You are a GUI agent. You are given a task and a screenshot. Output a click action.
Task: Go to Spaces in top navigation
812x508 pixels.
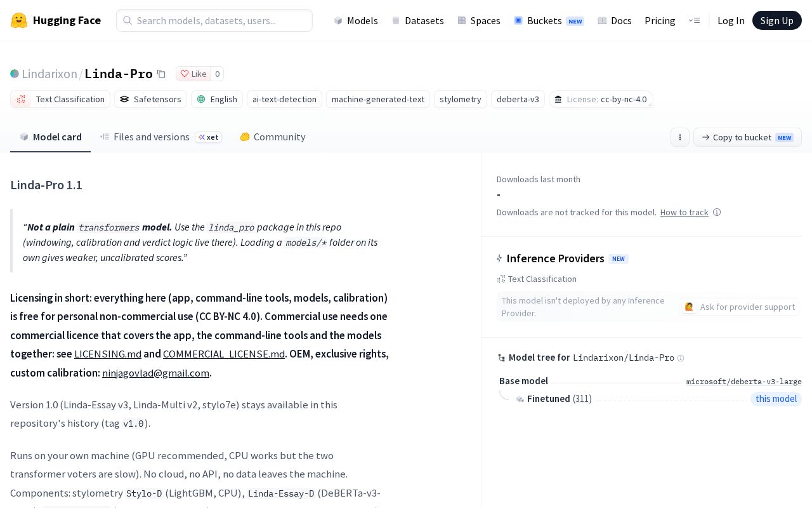tap(479, 20)
